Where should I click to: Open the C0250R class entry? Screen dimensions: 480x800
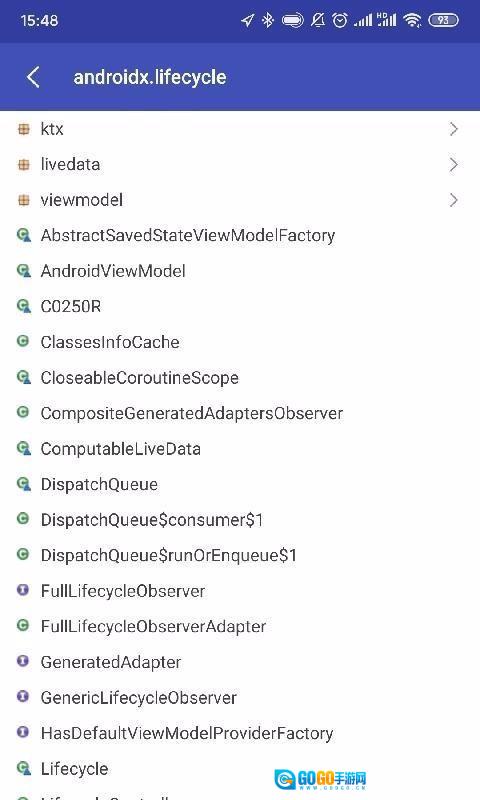pyautogui.click(x=240, y=306)
